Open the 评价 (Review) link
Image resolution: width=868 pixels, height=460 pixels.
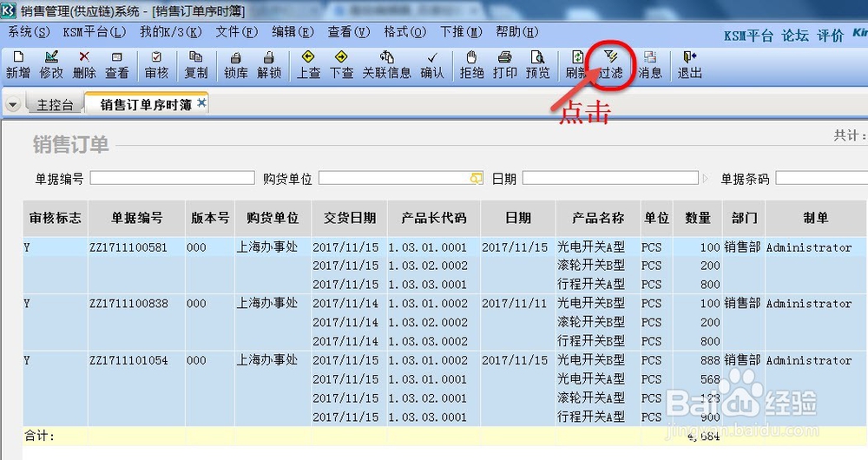point(831,36)
